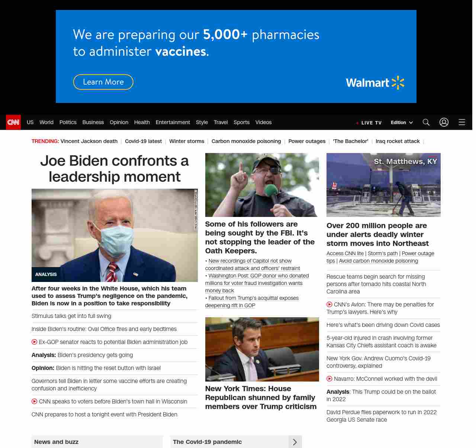Click play icon beside Navarro McConnell story
This screenshot has width=476, height=448.
coord(329,379)
